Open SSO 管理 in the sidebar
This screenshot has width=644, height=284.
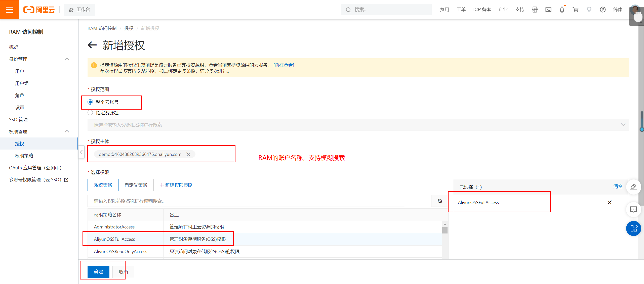[18, 119]
